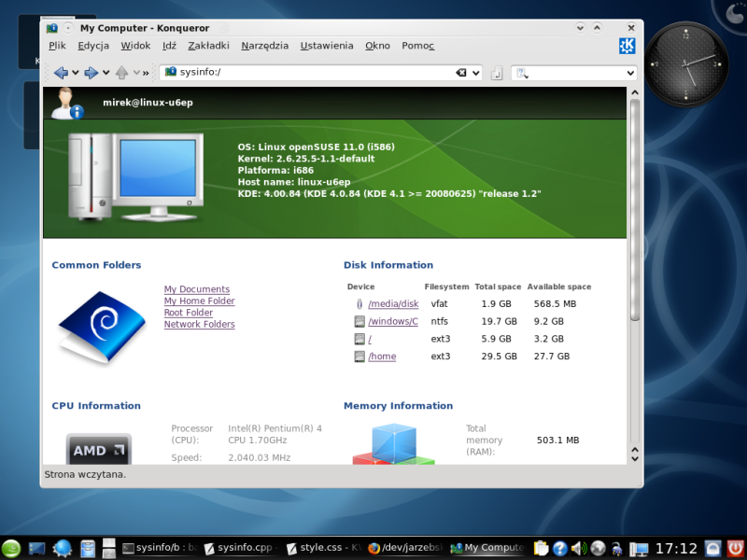The image size is (747, 560).
Task: Click the user avatar icon next to mirek@linux-u6ep
Action: tap(66, 103)
